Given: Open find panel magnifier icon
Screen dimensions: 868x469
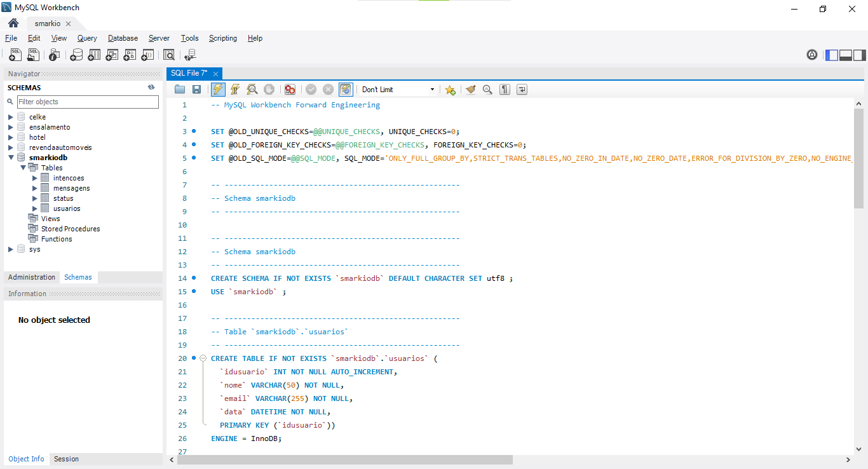Looking at the screenshot, I should (487, 90).
